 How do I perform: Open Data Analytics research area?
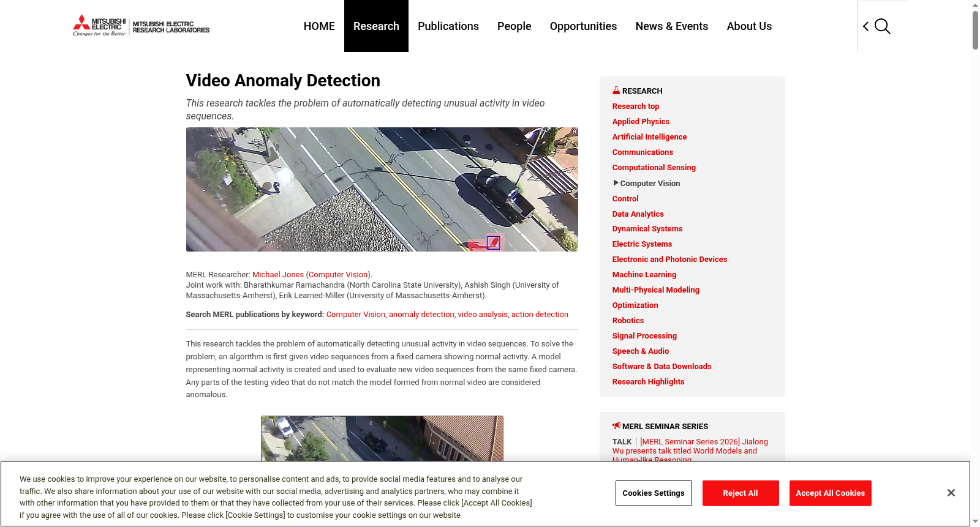[x=638, y=214]
